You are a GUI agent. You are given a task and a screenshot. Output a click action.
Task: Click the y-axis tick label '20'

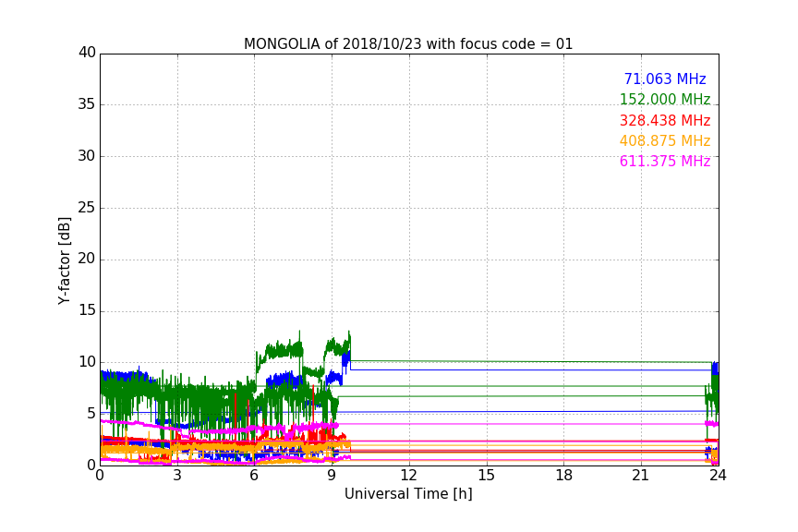[x=87, y=260]
